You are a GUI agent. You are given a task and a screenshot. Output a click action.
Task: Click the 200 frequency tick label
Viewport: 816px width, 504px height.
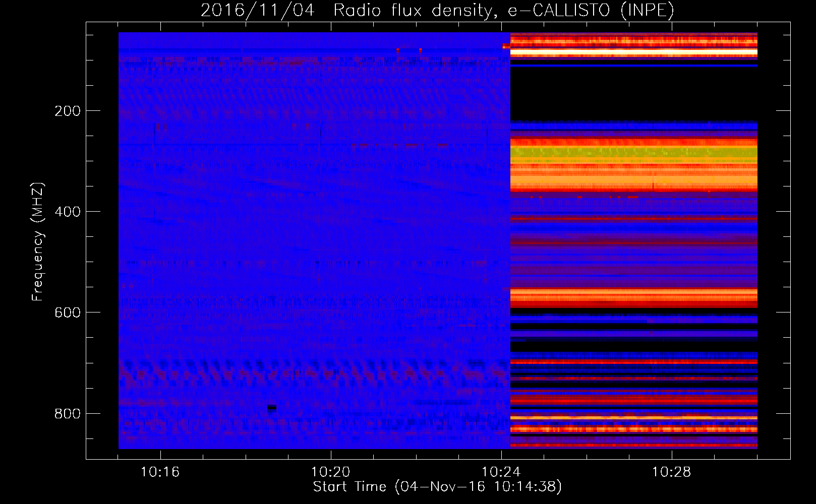point(67,111)
